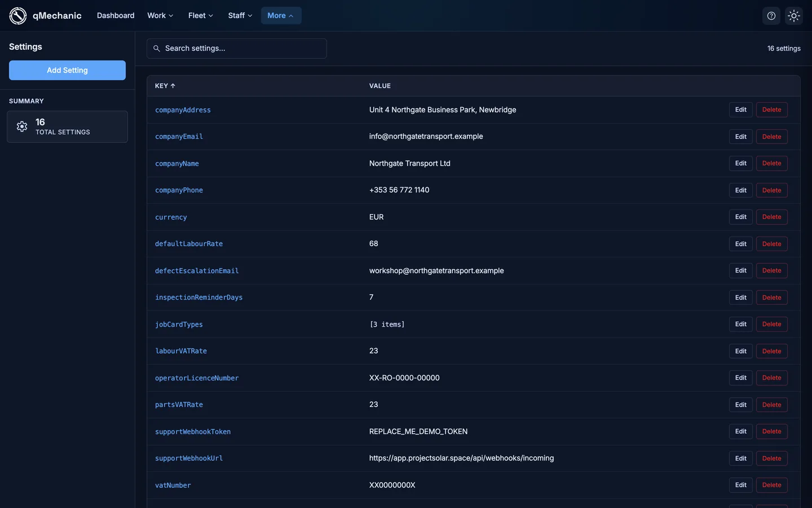
Task: Edit the defectEscalationEmail setting
Action: (741, 271)
